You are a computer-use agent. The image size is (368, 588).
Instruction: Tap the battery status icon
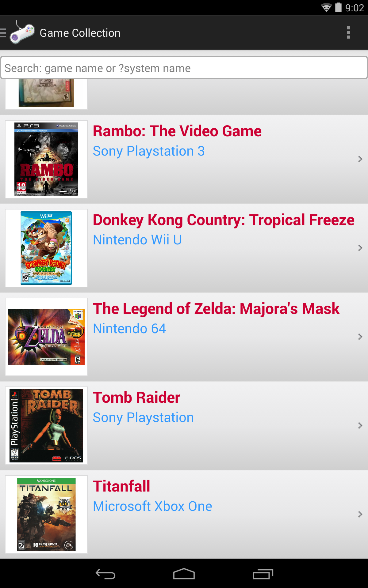tap(338, 7)
